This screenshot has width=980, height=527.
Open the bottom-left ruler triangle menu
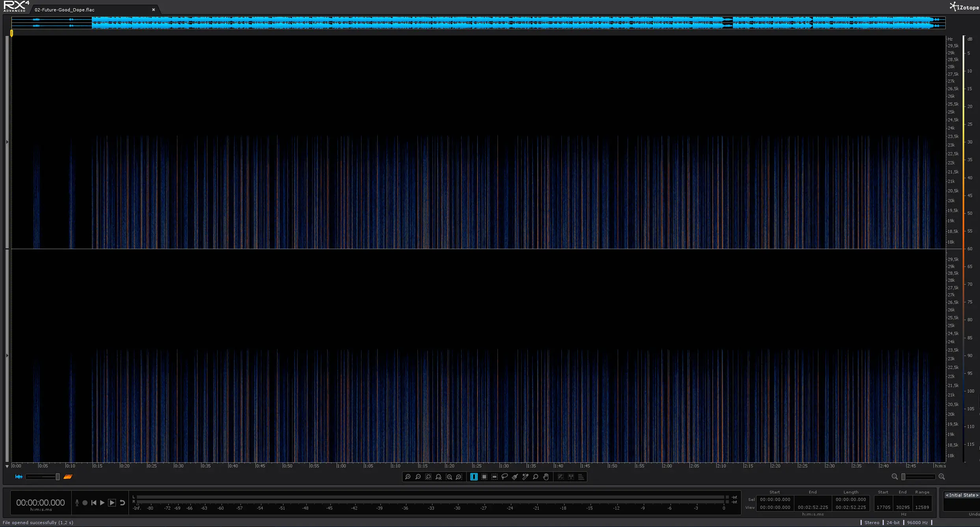(7, 466)
